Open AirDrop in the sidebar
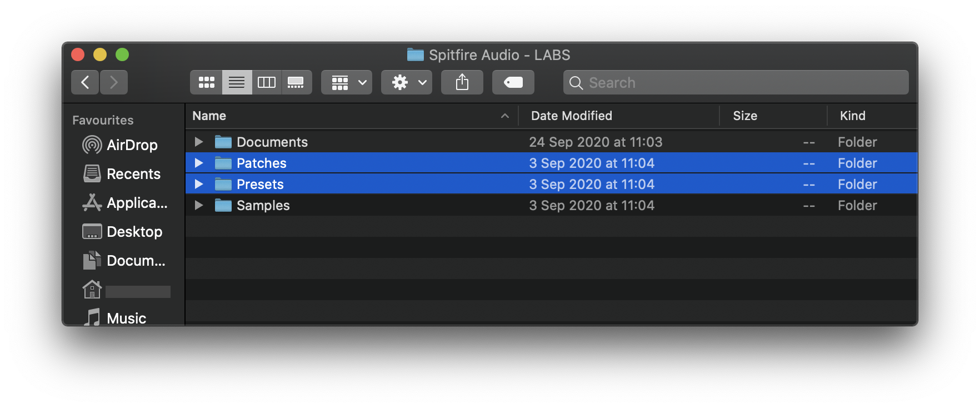The image size is (980, 408). point(120,145)
